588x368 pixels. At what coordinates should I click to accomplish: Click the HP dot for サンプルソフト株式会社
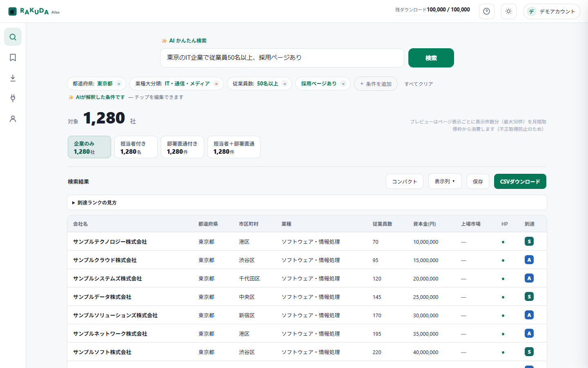pyautogui.click(x=503, y=352)
